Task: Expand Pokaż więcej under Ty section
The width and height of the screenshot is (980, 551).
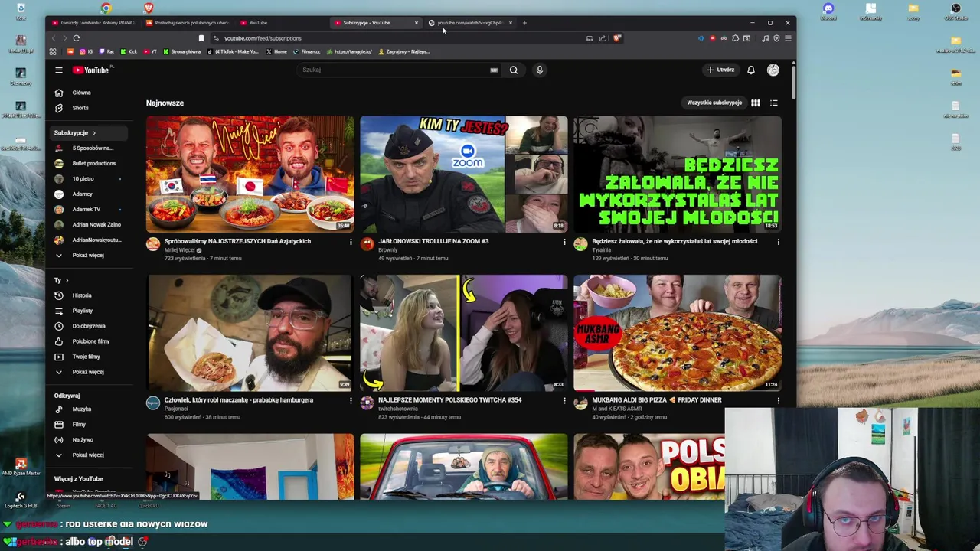Action: pyautogui.click(x=88, y=372)
